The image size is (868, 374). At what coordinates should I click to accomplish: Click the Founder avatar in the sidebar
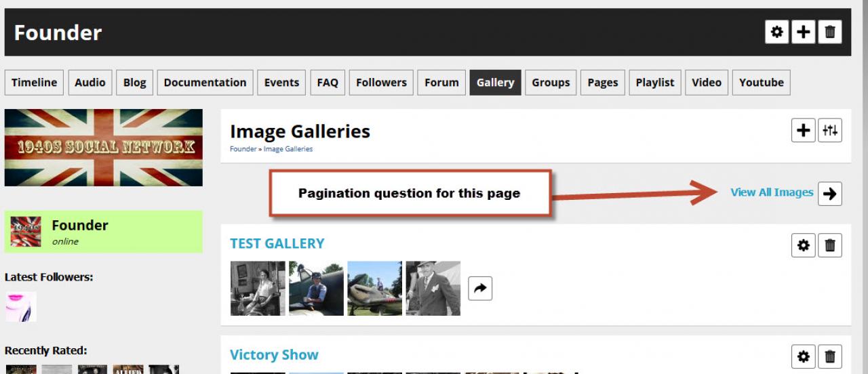click(26, 232)
